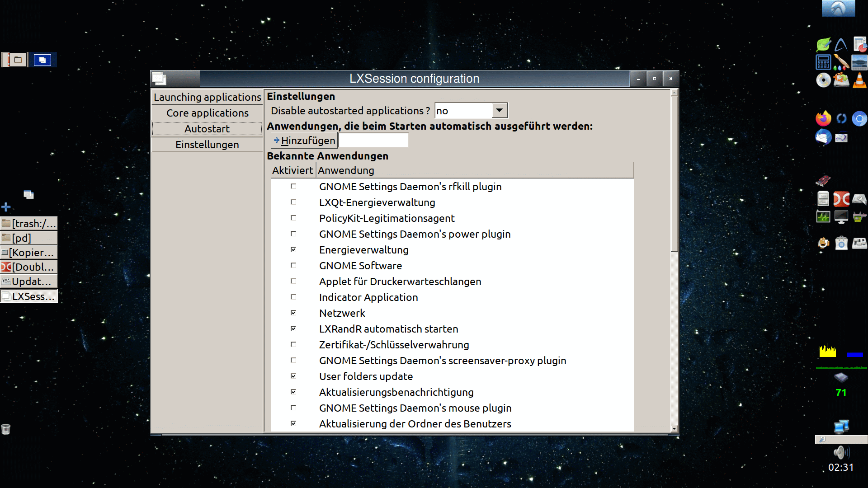Start the Thunderbird mail client

click(x=823, y=136)
